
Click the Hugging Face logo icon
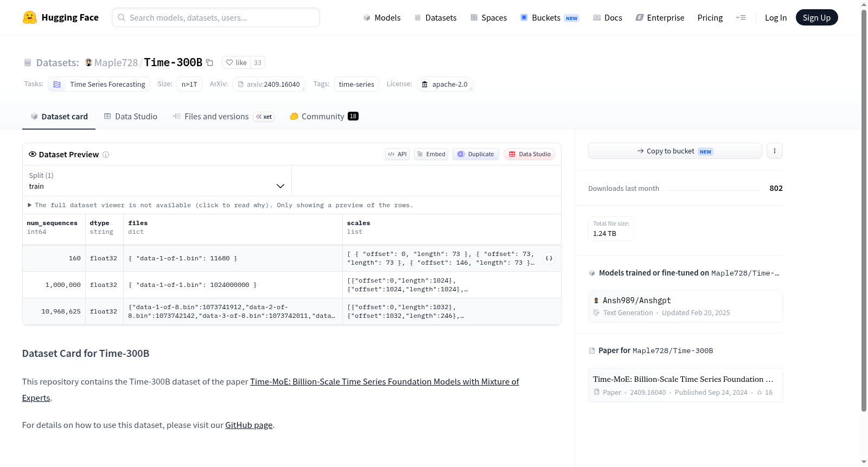[x=30, y=17]
